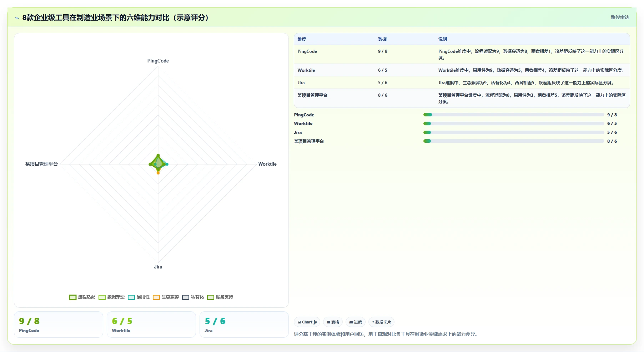Viewport: 644px width, 352px height.
Task: Toggle the 数据穿透 legend swatch
Action: [102, 297]
